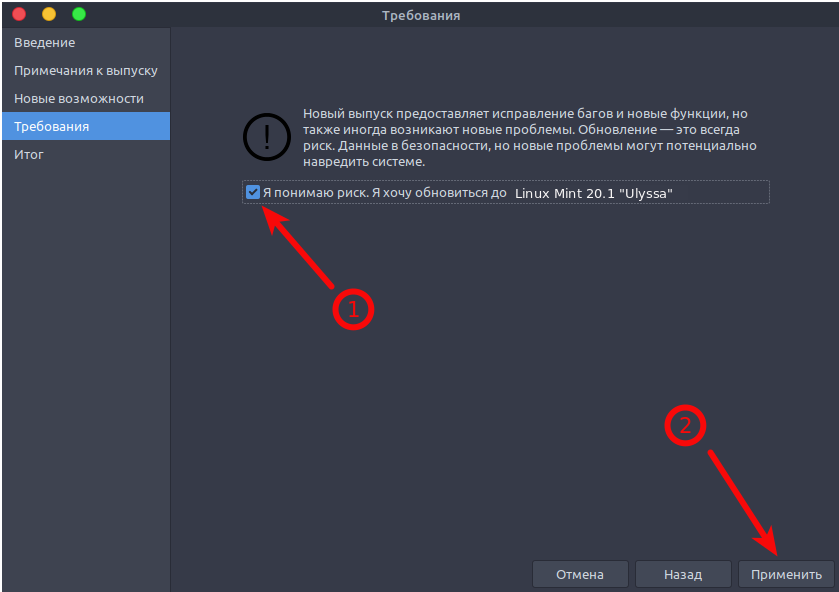The image size is (839, 592).
Task: Select "Новые возможности" in sidebar
Action: click(81, 98)
